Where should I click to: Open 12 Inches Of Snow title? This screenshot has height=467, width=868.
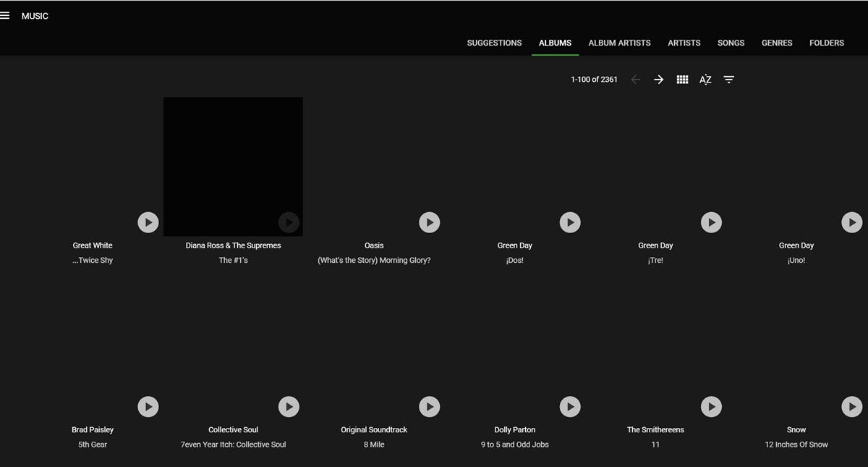[796, 445]
